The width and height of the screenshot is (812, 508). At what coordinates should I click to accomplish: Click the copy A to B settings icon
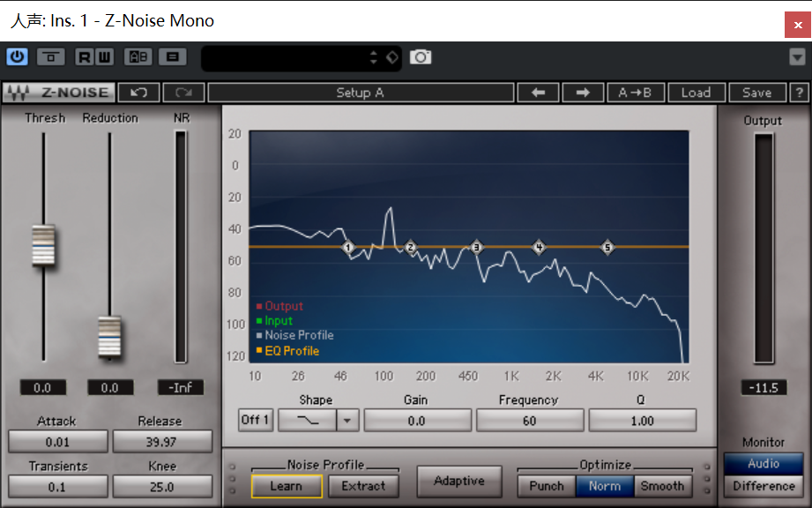tap(173, 56)
